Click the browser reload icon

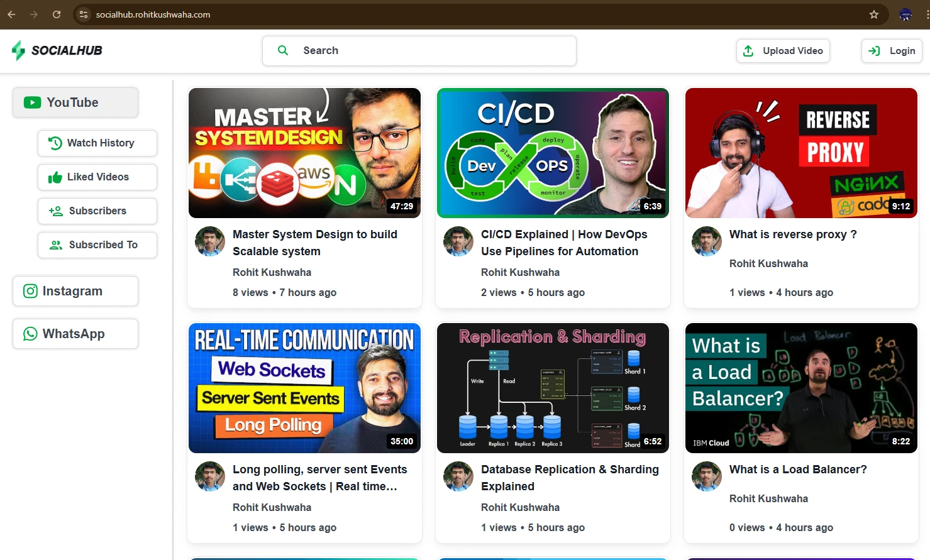57,14
